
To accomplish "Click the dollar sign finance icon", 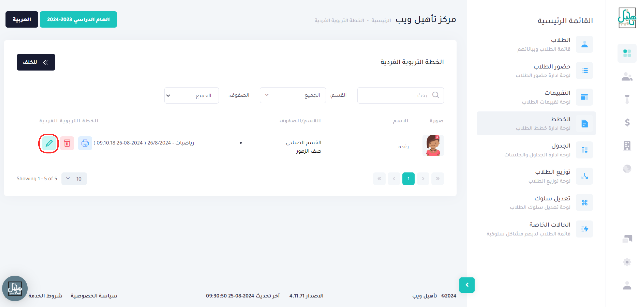I will coord(627,122).
